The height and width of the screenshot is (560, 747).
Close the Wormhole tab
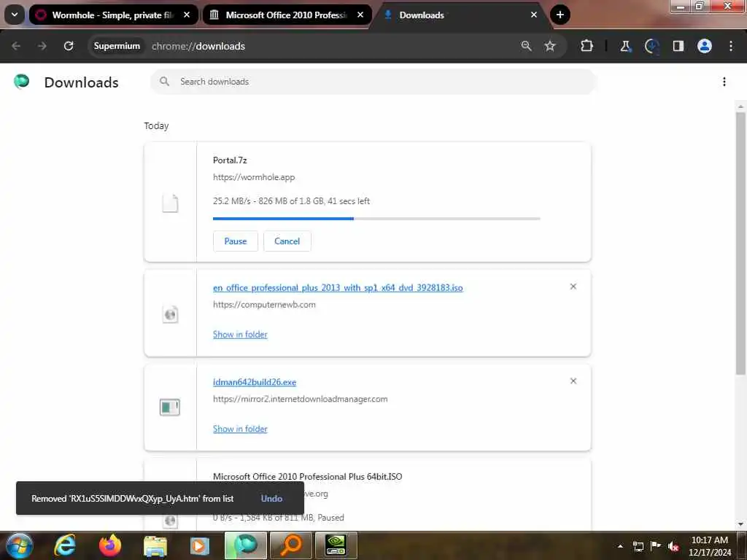pyautogui.click(x=187, y=15)
